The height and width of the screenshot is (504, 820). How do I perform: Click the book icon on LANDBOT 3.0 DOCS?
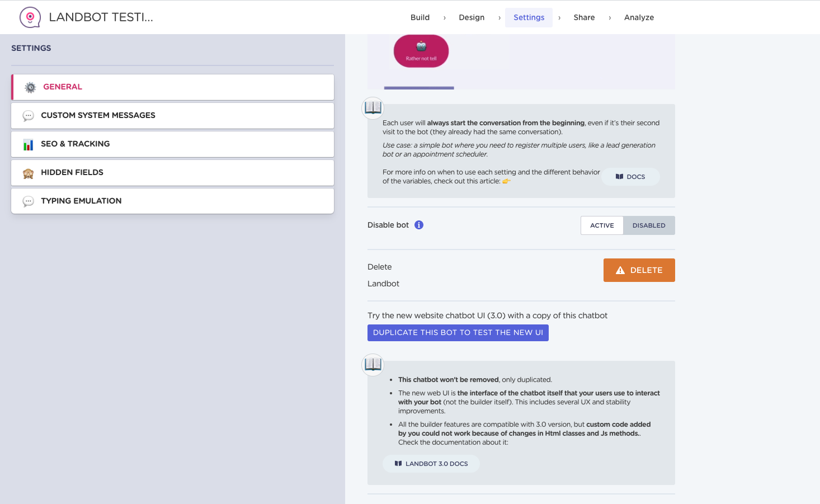[x=398, y=464]
